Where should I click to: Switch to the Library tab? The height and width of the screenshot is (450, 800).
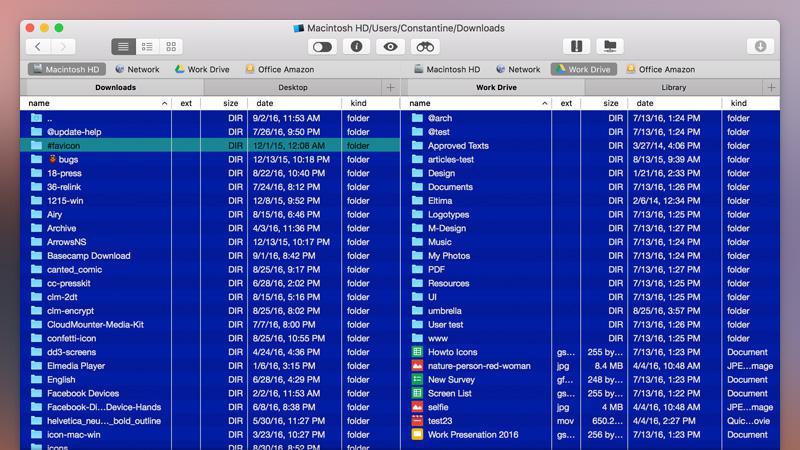coord(673,87)
